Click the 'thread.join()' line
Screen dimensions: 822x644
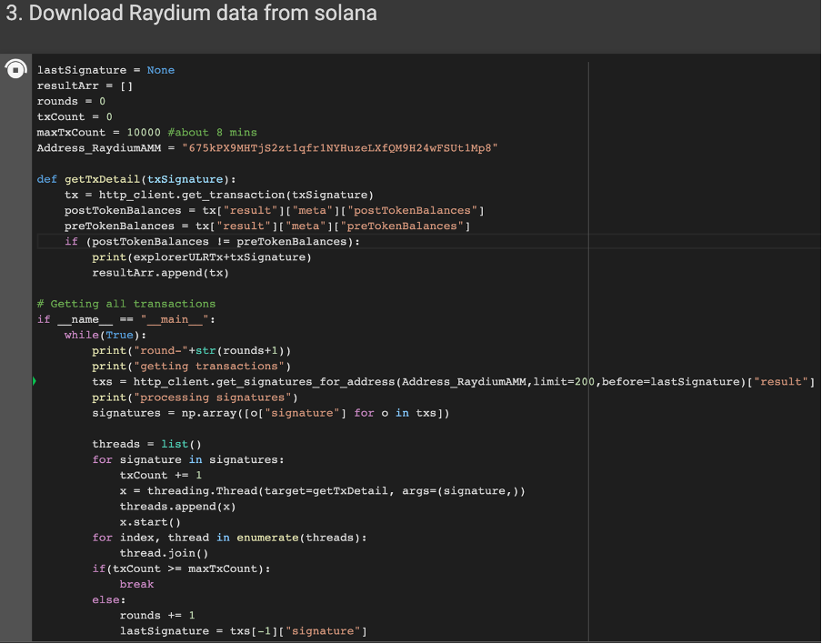tap(164, 554)
